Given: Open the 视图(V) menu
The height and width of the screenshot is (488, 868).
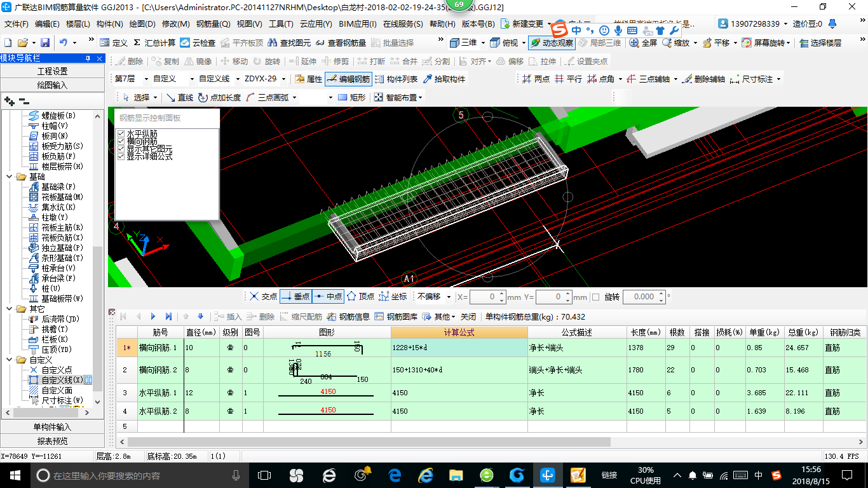Looking at the screenshot, I should click(249, 24).
